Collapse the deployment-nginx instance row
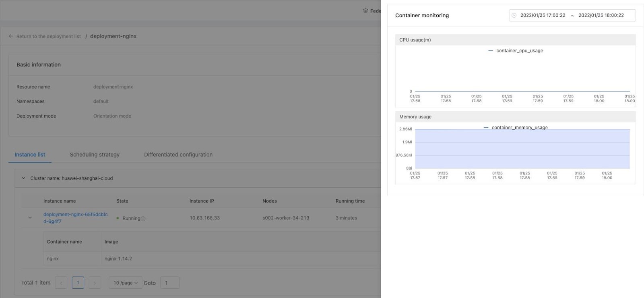644x298 pixels. click(x=30, y=218)
